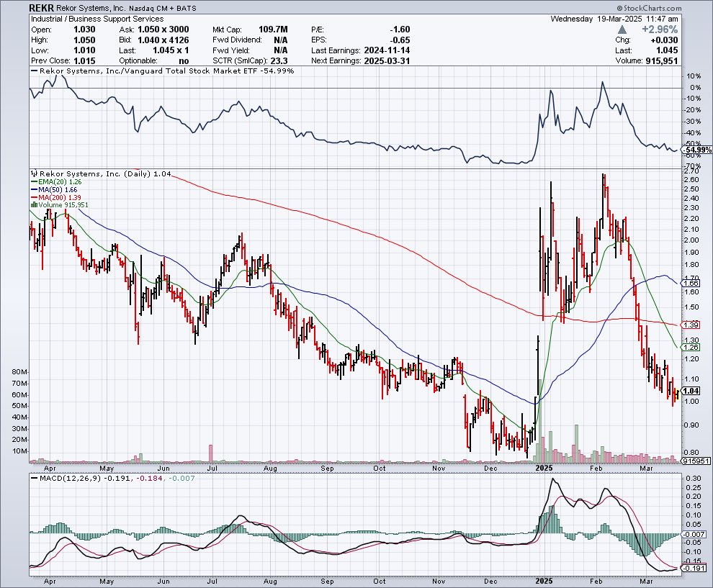Click the Low value 1.010
This screenshot has width=713, height=588.
pos(84,50)
